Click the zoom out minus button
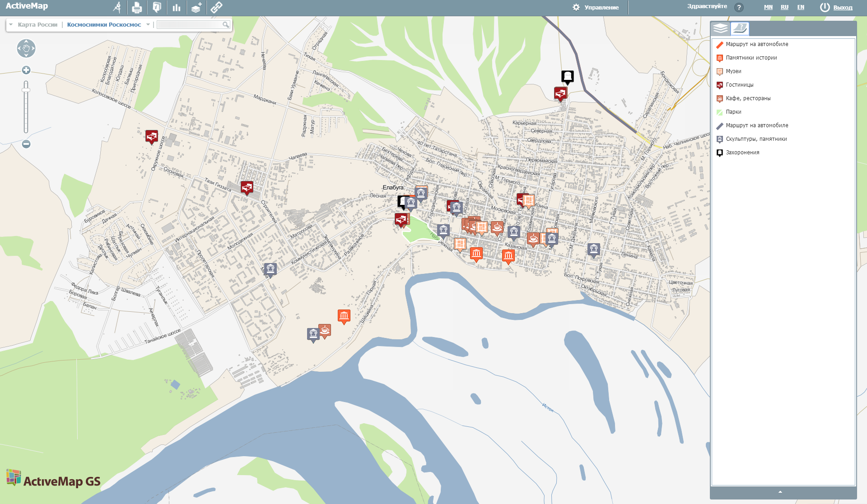This screenshot has width=867, height=504. click(26, 144)
